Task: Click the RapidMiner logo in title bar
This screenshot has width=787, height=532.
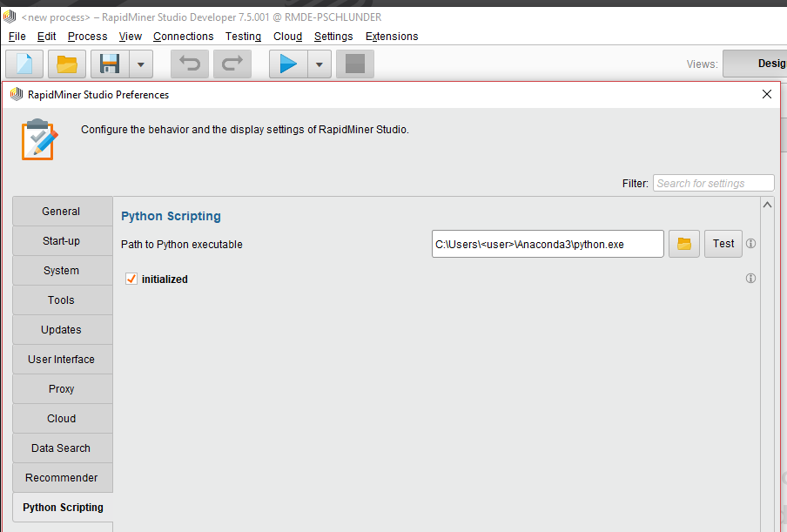Action: click(10, 17)
